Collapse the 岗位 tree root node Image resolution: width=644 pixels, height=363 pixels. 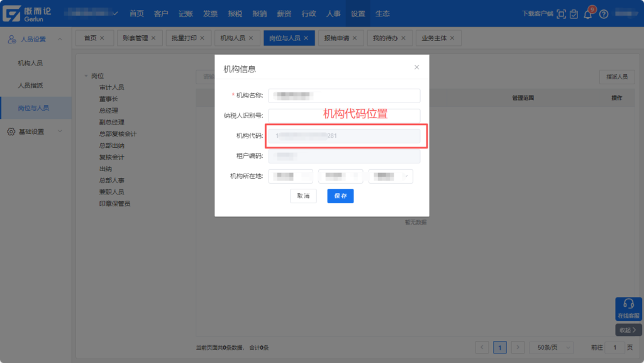pos(86,76)
